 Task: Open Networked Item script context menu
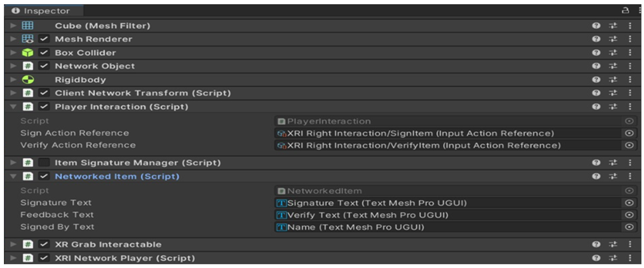630,176
